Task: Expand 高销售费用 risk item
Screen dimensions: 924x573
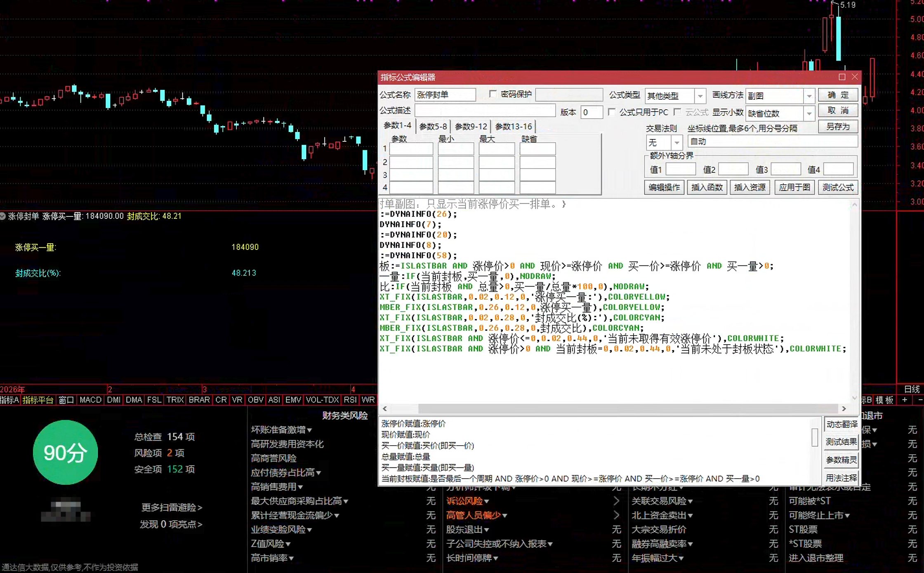Action: point(300,487)
